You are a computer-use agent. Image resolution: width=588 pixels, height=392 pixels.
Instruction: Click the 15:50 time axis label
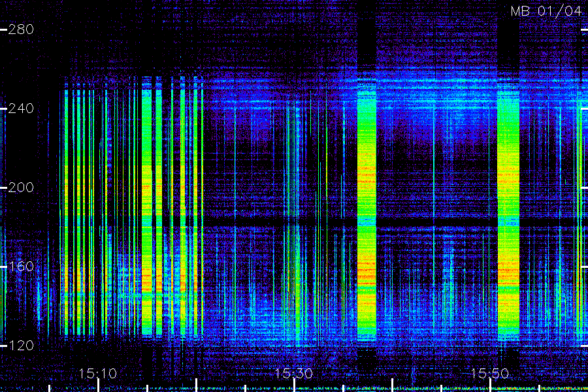(490, 373)
